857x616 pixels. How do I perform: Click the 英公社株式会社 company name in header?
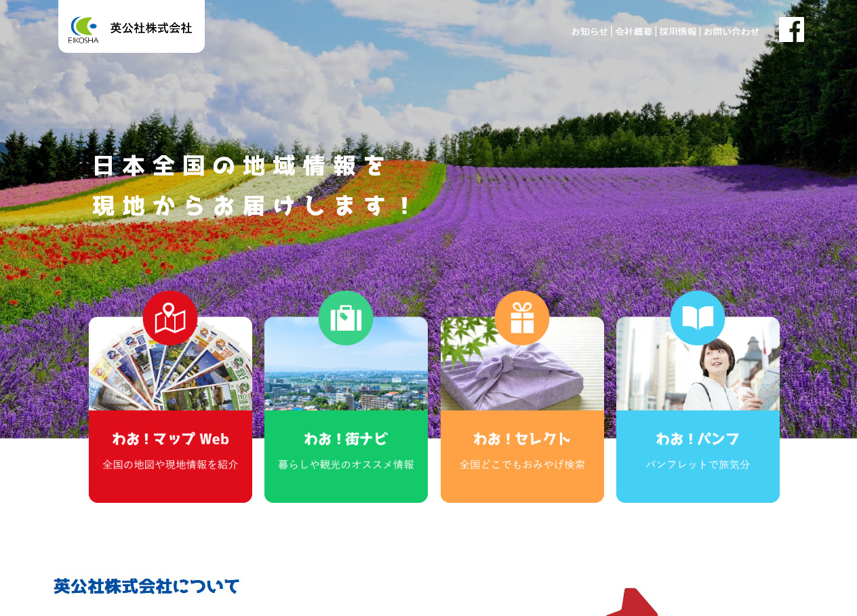tap(151, 28)
